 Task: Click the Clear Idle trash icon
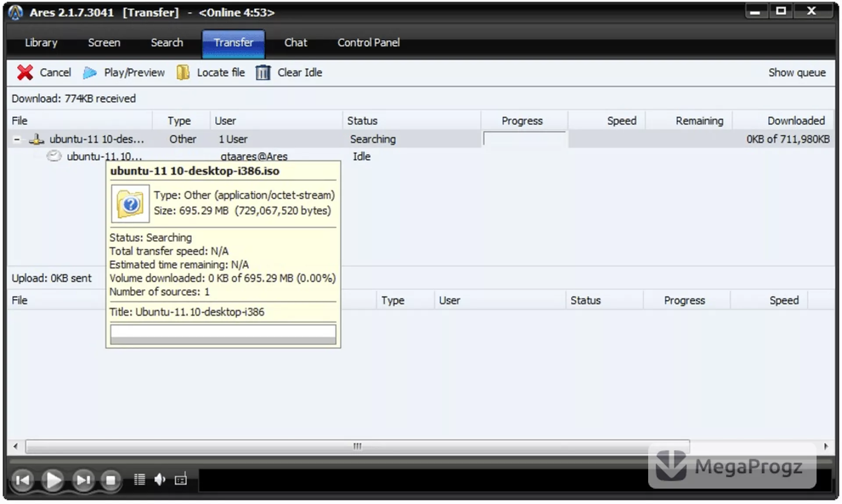pos(263,72)
